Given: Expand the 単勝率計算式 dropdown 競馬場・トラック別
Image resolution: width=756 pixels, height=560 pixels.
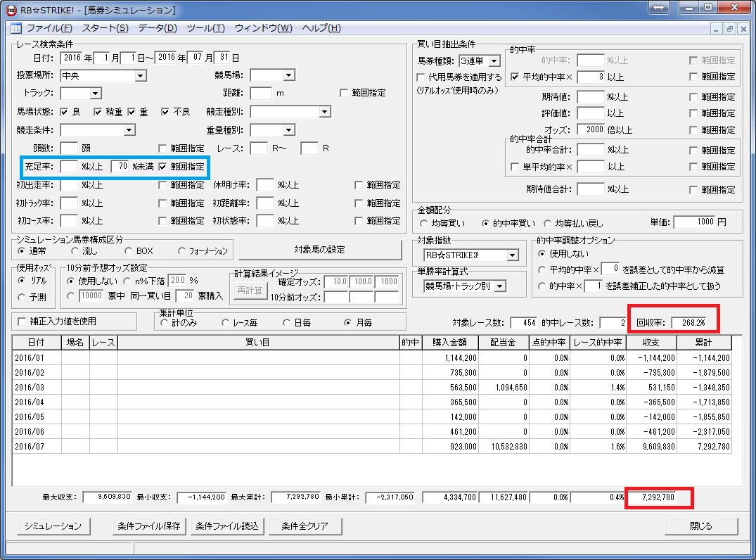Looking at the screenshot, I should click(500, 286).
